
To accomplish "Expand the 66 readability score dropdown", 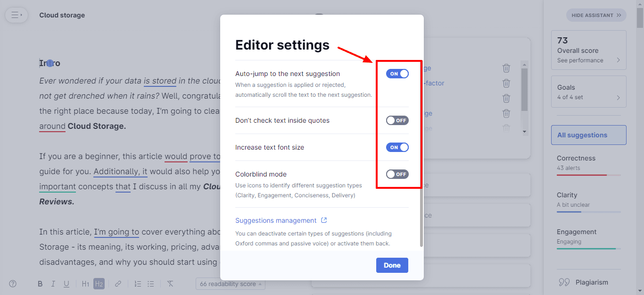I will click(230, 284).
